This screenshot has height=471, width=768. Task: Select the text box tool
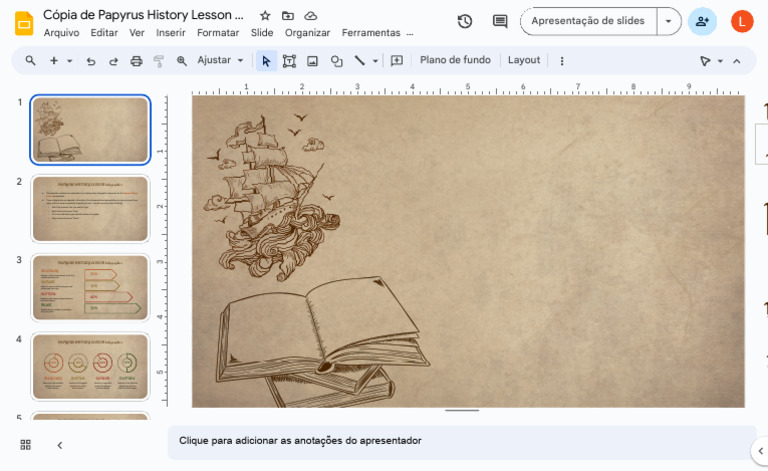[x=289, y=61]
